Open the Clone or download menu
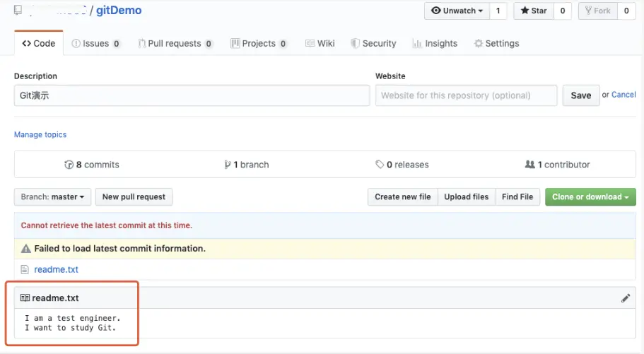 coord(590,197)
